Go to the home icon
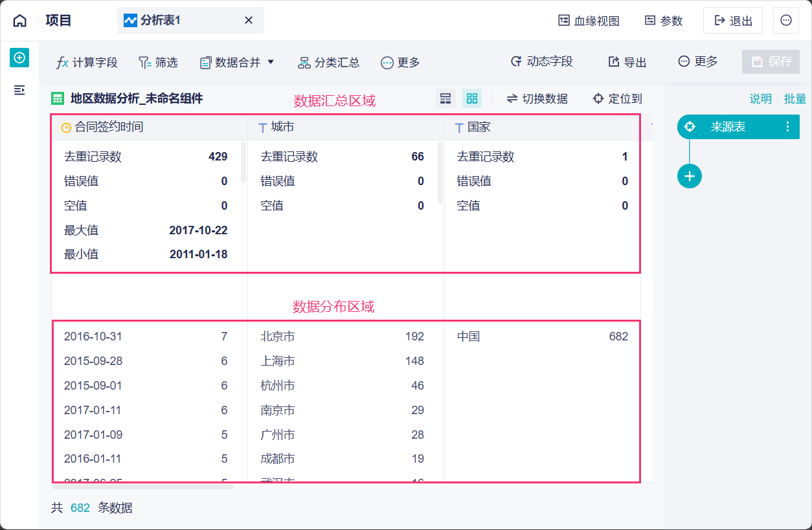 20,21
